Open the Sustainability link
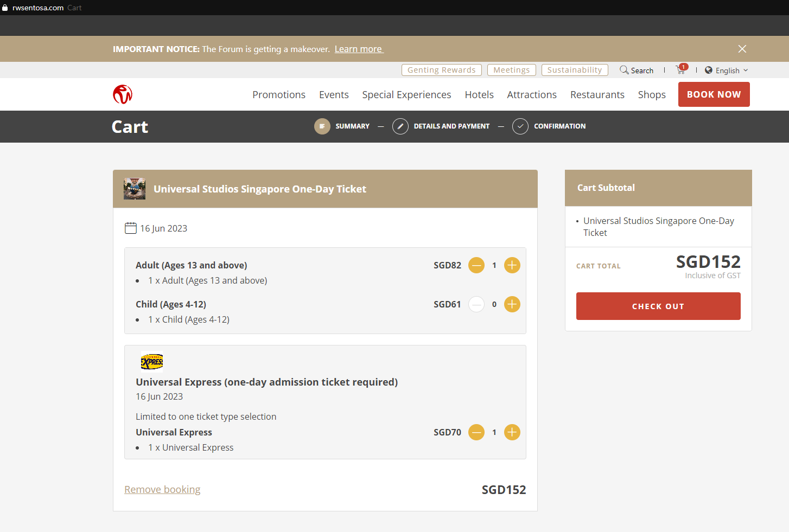Viewport: 789px width, 532px height. point(575,70)
